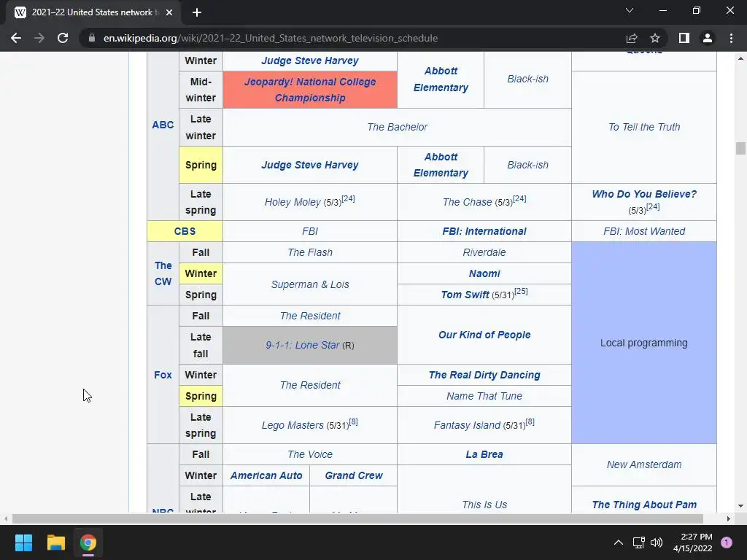
Task: Open the Our Kind of People link
Action: [x=484, y=335]
